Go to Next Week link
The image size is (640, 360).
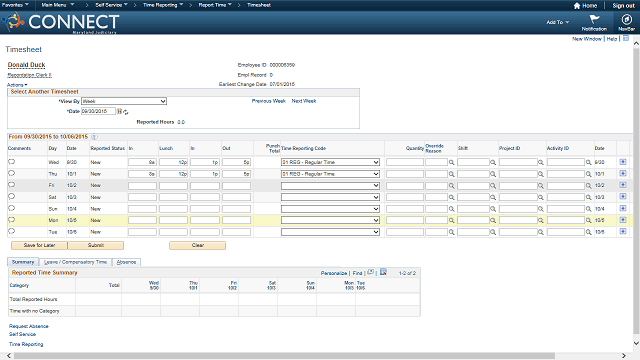[x=304, y=101]
